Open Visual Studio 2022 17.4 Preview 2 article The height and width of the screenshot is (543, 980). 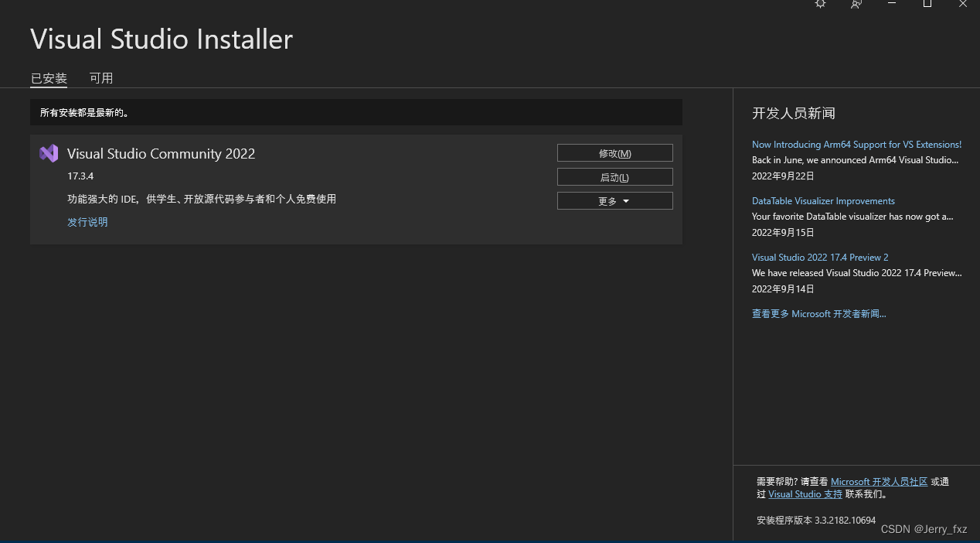click(820, 257)
